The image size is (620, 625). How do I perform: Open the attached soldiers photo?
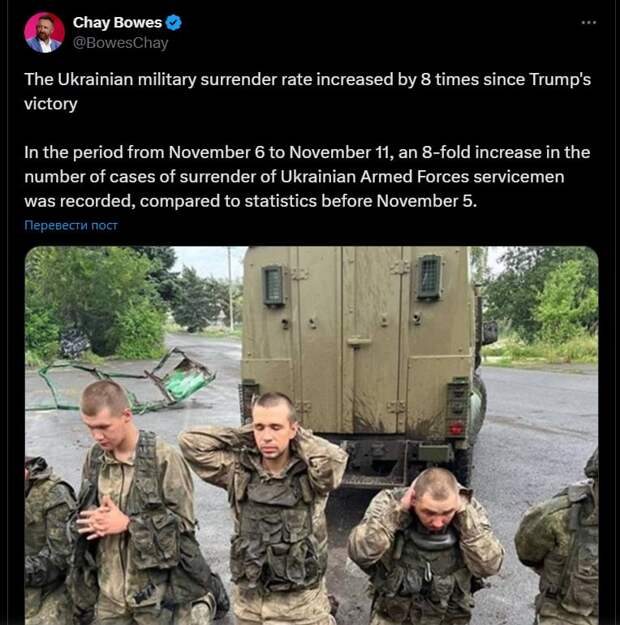311,435
